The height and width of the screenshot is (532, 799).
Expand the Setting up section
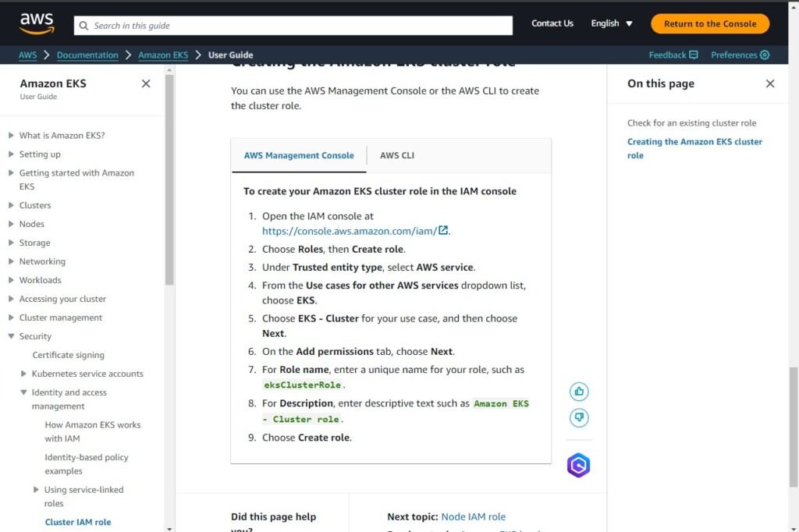(11, 154)
